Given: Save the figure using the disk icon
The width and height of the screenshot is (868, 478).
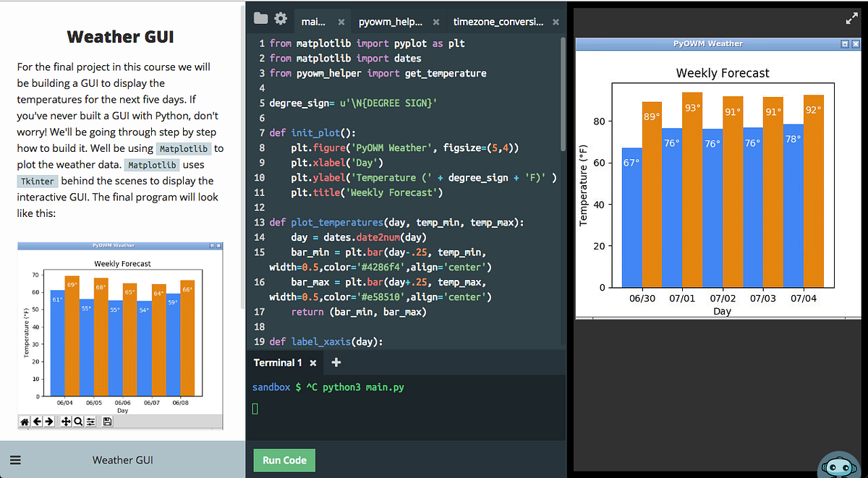Looking at the screenshot, I should click(x=107, y=421).
